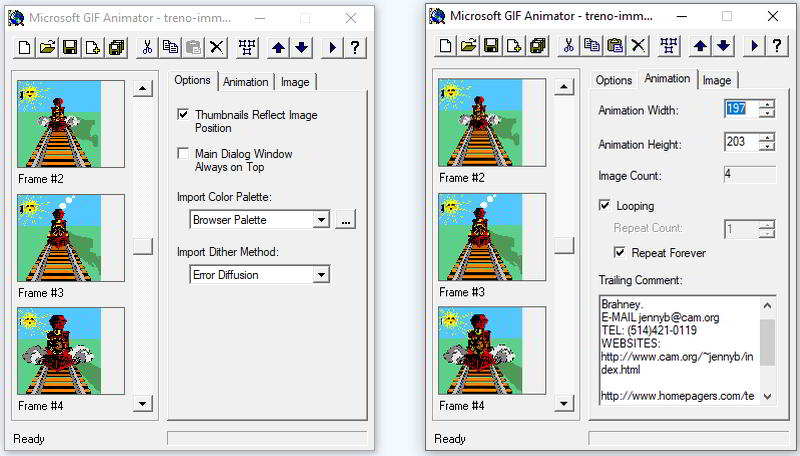Image resolution: width=800 pixels, height=456 pixels.
Task: Increase Animation Height with up spinner
Action: (766, 137)
